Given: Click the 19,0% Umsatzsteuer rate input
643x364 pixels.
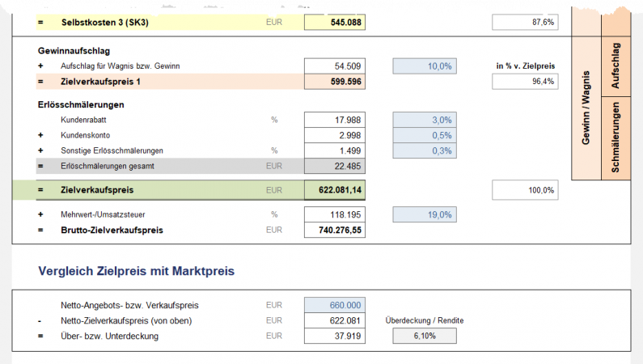Looking at the screenshot, I should tap(425, 214).
